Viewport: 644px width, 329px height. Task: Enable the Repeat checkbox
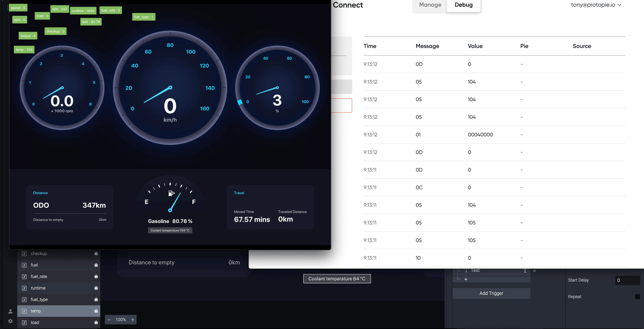click(x=637, y=296)
